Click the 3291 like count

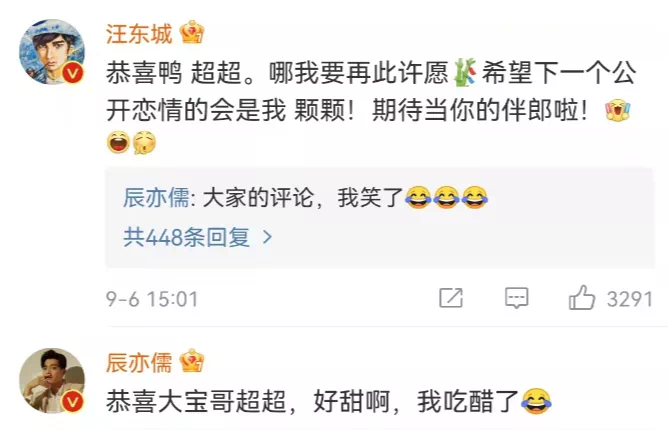click(630, 299)
